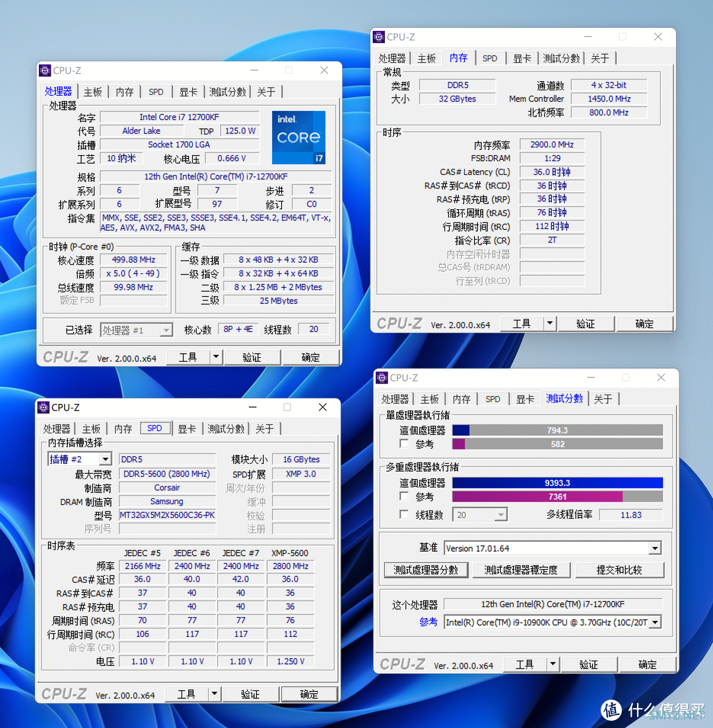
Task: Click the reference 7361 score bar
Action: click(x=557, y=497)
